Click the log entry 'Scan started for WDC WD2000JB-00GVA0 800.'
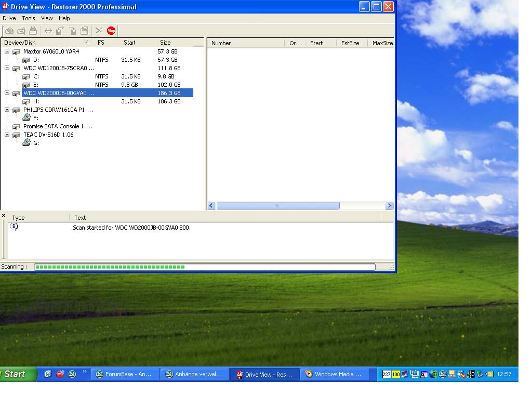 [131, 228]
